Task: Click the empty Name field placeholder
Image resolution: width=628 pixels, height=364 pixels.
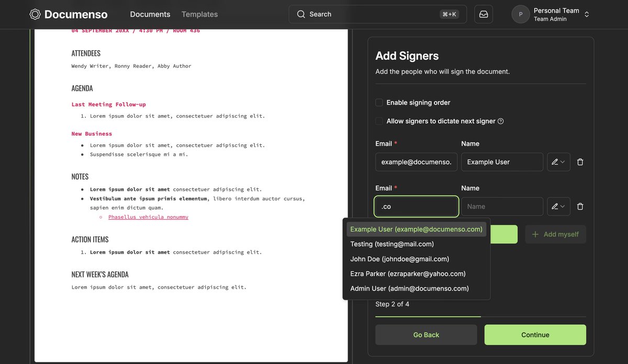Action: (502, 207)
